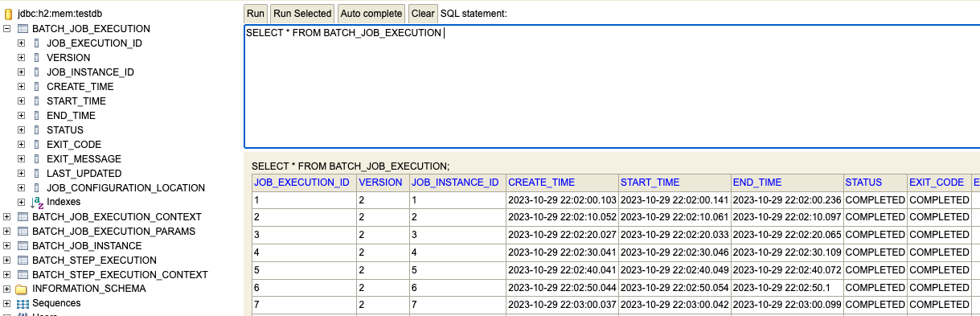Click the LAST_UPDATED column icon
Image resolution: width=980 pixels, height=316 pixels.
tap(36, 174)
